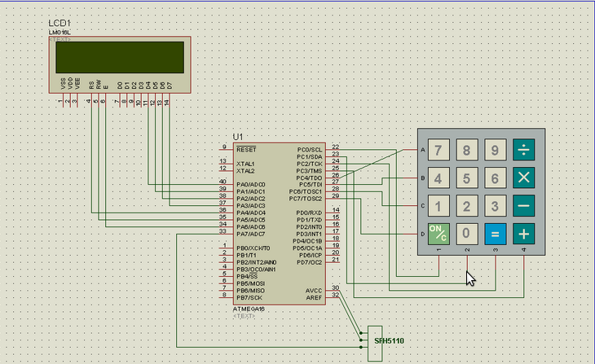Click the PB0/XCK/T0 pin label
The width and height of the screenshot is (595, 364).
[x=253, y=248]
